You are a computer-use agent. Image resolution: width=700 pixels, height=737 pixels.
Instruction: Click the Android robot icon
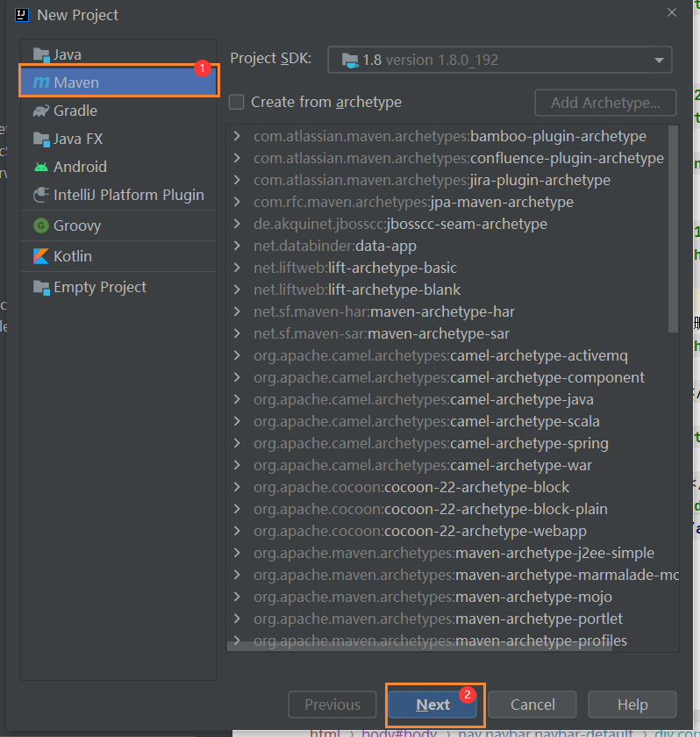click(41, 167)
